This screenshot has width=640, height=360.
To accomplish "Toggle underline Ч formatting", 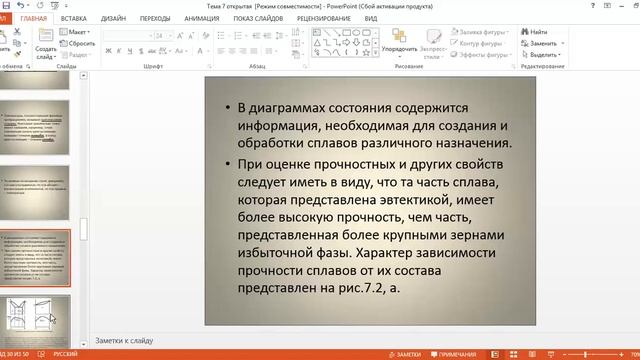I will pos(130,51).
